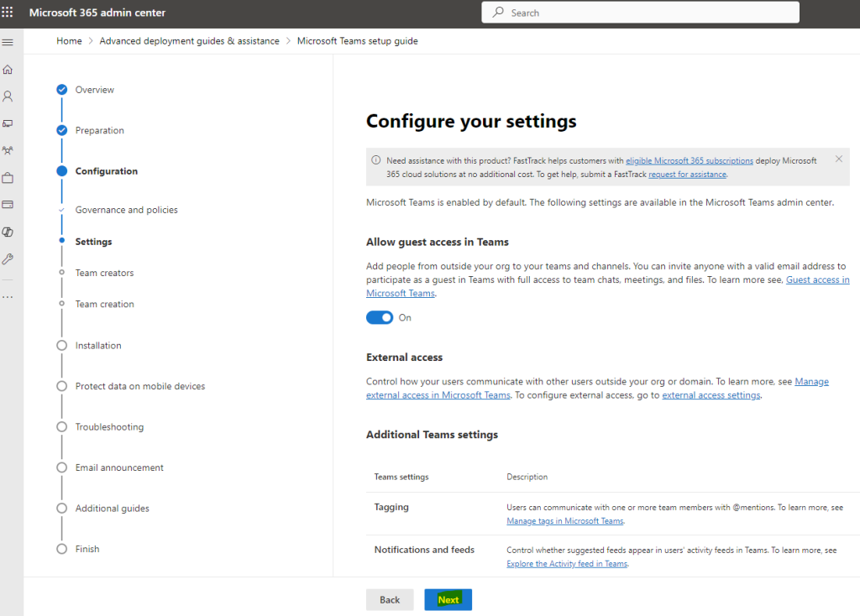Open external access settings link
Viewport: 860px width, 616px height.
pyautogui.click(x=711, y=395)
